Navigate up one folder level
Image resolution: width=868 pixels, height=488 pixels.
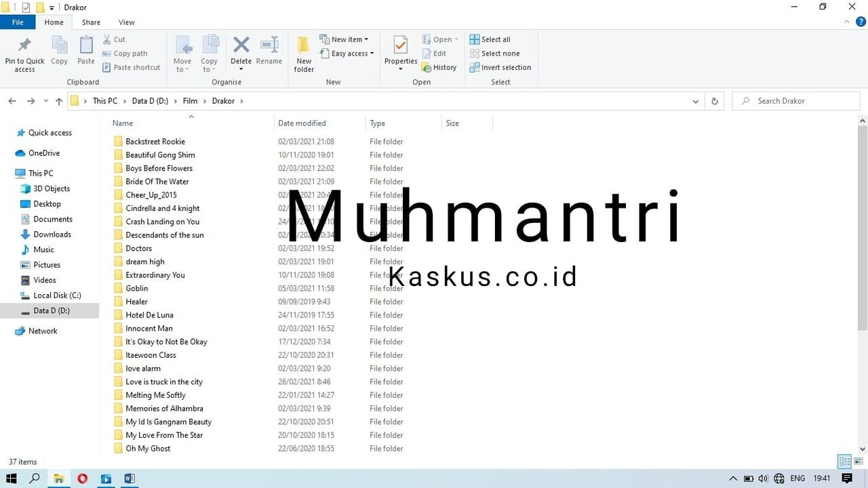[58, 100]
